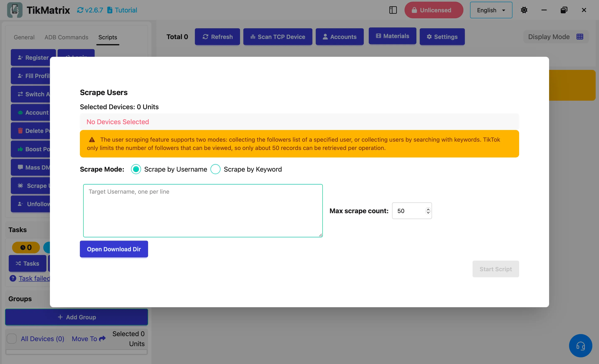
Task: Click the version refresh icon beside v2.6.7
Action: (x=80, y=10)
